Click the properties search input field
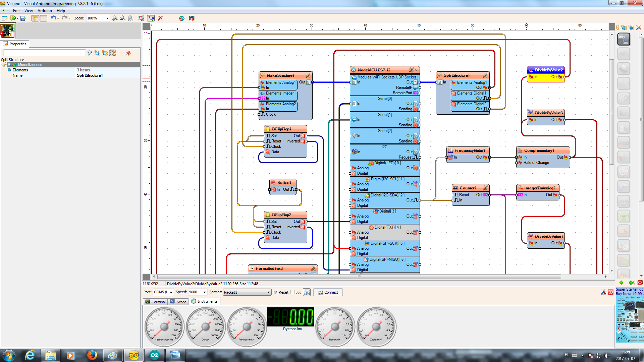The image size is (644, 362). coord(44,53)
